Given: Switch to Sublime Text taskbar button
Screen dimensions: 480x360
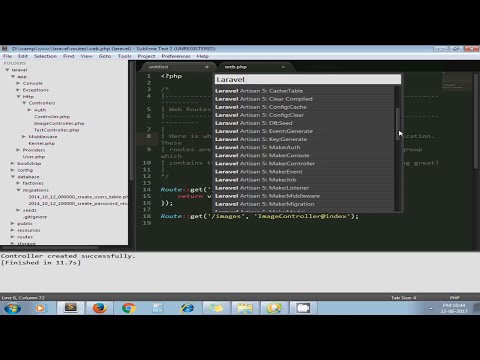Looking at the screenshot, I should click(x=70, y=308).
